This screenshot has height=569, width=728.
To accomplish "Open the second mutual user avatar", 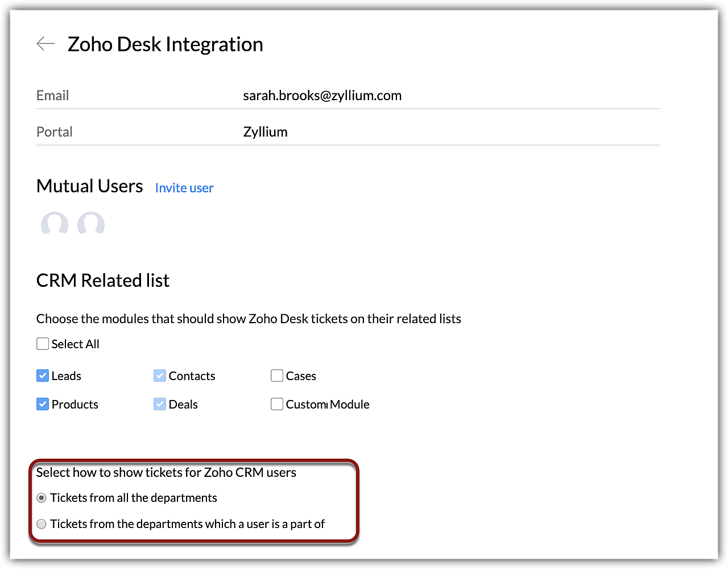I will click(91, 224).
